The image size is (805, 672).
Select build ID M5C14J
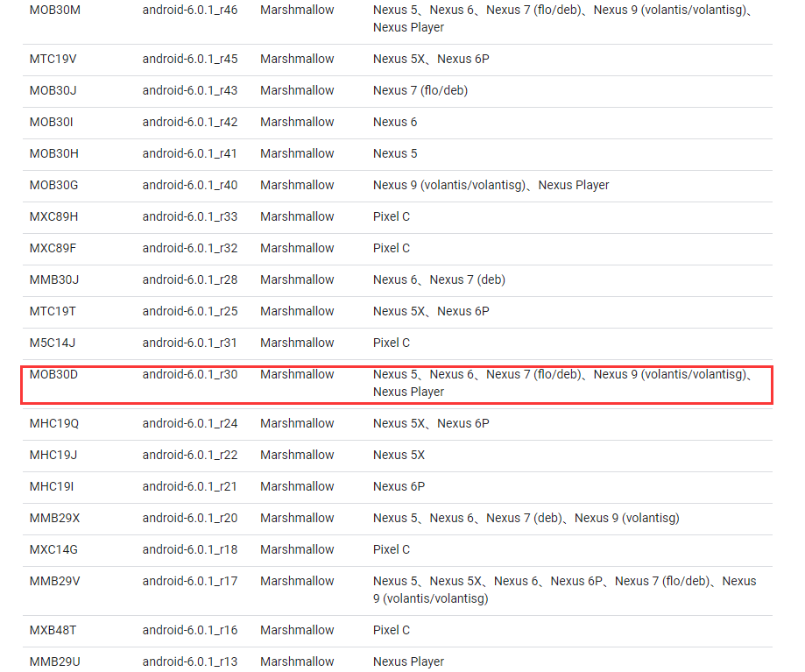click(53, 343)
